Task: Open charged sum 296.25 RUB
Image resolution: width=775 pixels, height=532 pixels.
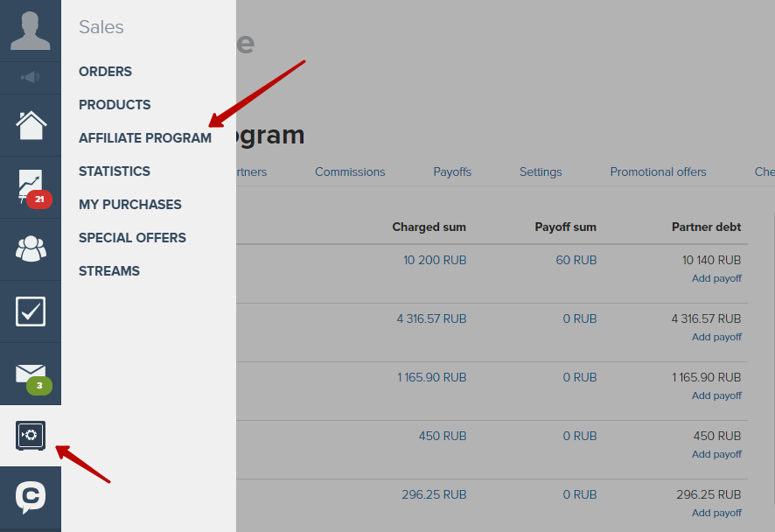Action: click(x=434, y=494)
